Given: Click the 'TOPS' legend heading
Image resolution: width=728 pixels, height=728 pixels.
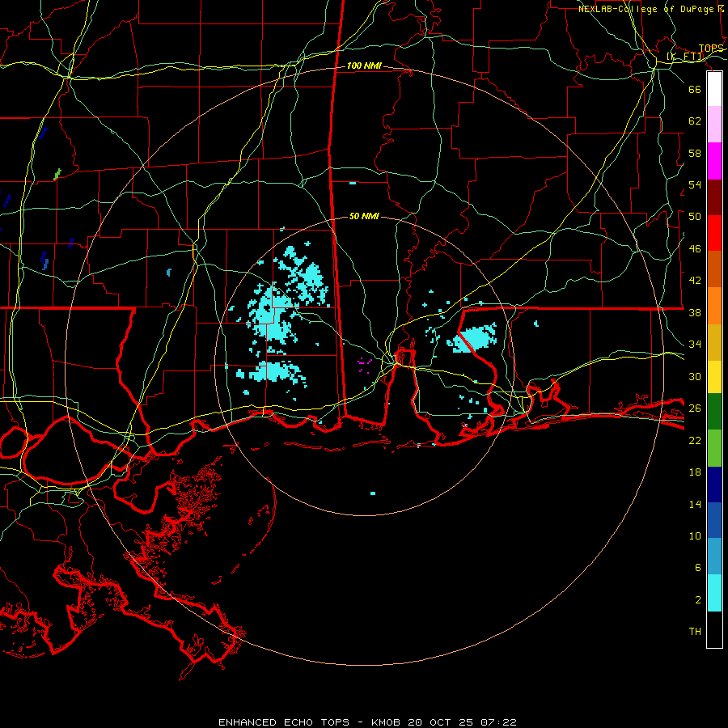Looking at the screenshot, I should click(x=711, y=49).
